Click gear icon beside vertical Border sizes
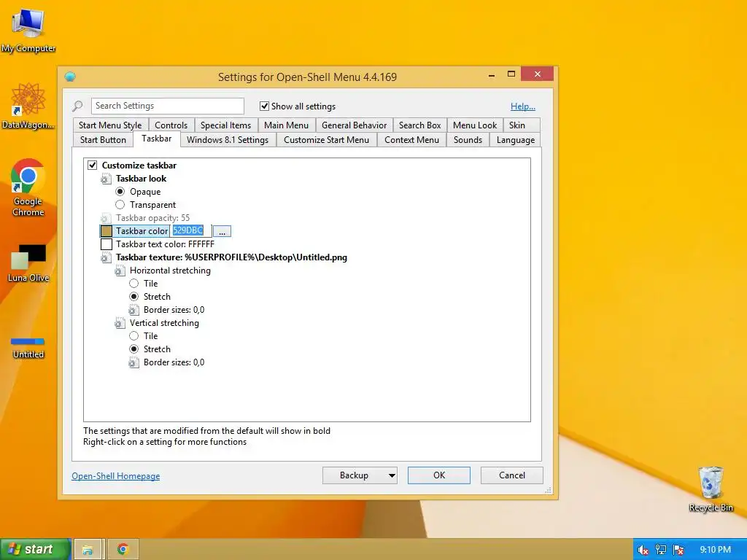The image size is (747, 560). pyautogui.click(x=134, y=363)
